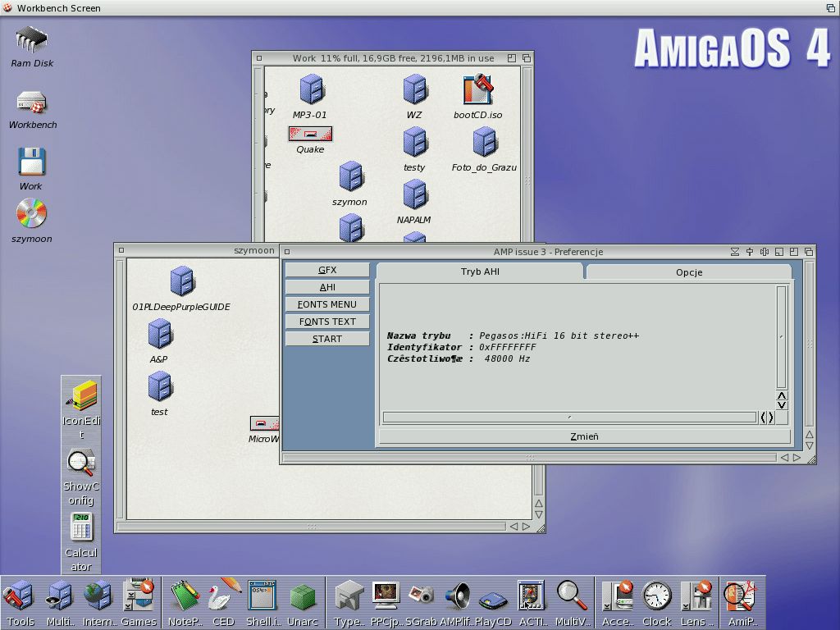
Task: Launch MultiView magnifier in dock
Action: pos(572,603)
